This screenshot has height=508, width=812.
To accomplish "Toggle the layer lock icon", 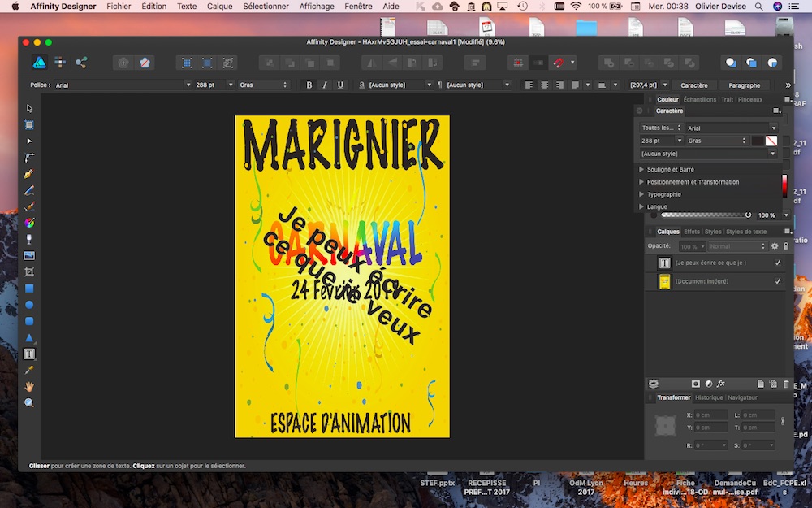I will point(786,246).
